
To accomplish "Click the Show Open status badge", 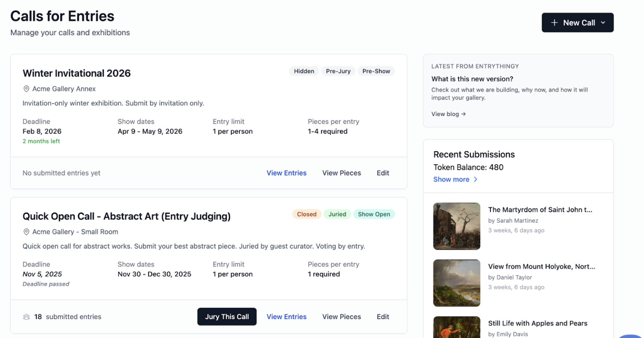I will 374,214.
